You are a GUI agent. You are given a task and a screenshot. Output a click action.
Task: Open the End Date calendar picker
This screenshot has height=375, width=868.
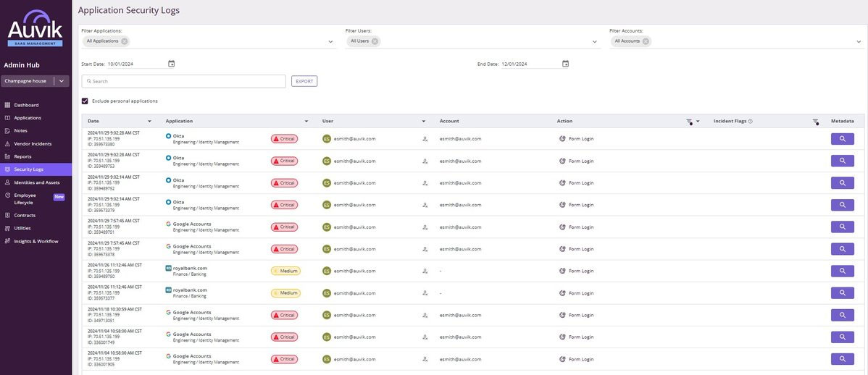565,64
